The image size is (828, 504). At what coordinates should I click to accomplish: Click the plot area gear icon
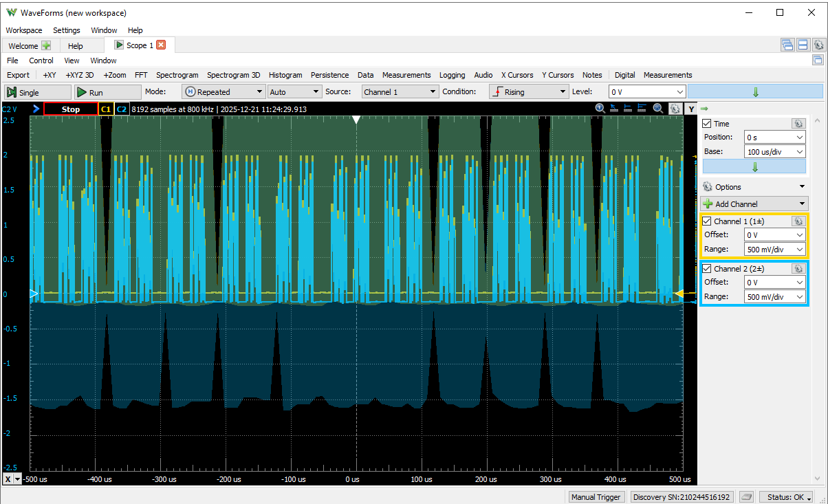(x=675, y=109)
